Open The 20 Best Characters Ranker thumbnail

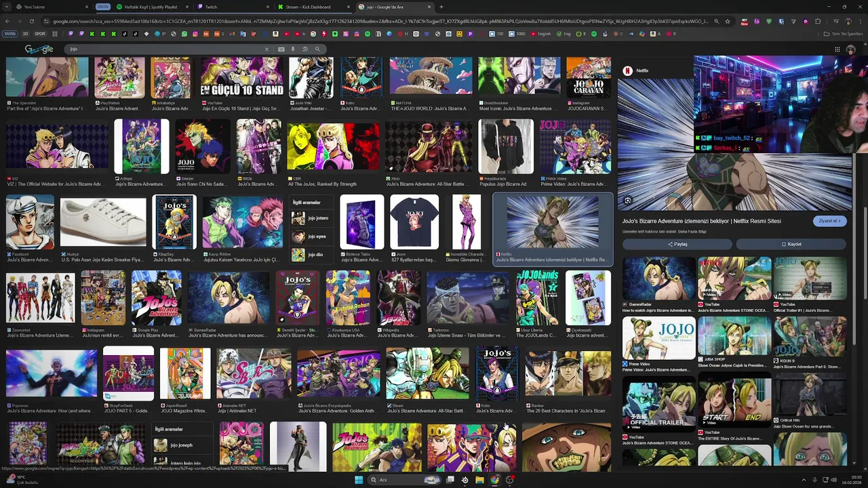click(x=568, y=373)
